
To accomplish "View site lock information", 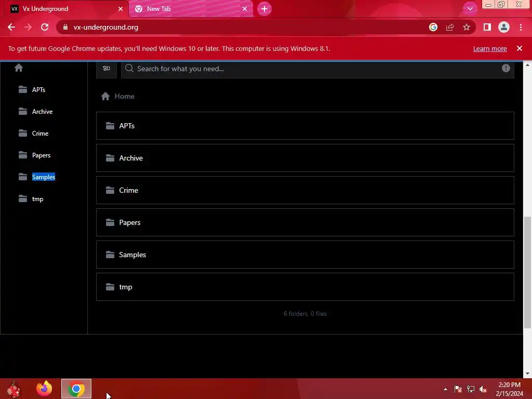I will coord(65,27).
